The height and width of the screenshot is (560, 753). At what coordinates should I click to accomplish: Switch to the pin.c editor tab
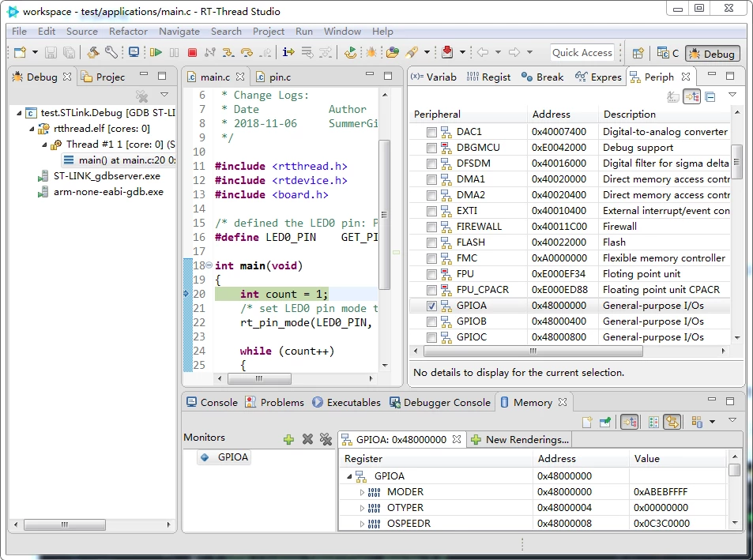[x=274, y=77]
